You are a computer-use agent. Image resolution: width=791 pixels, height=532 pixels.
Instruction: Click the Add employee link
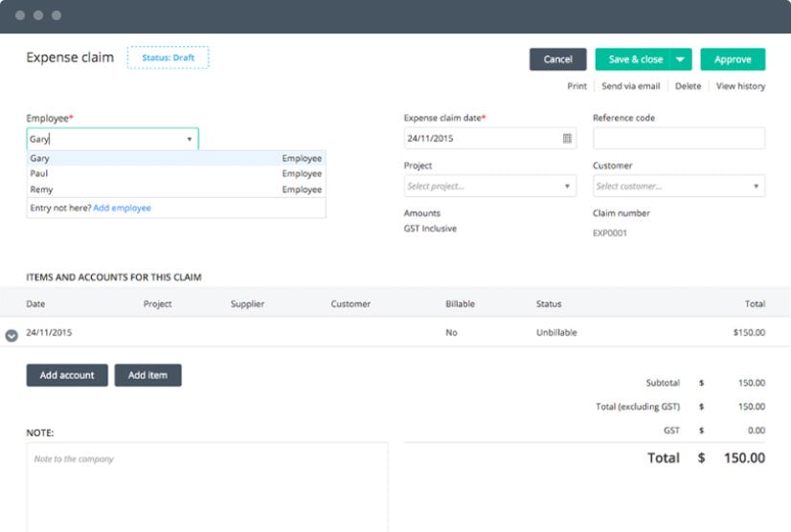[122, 208]
